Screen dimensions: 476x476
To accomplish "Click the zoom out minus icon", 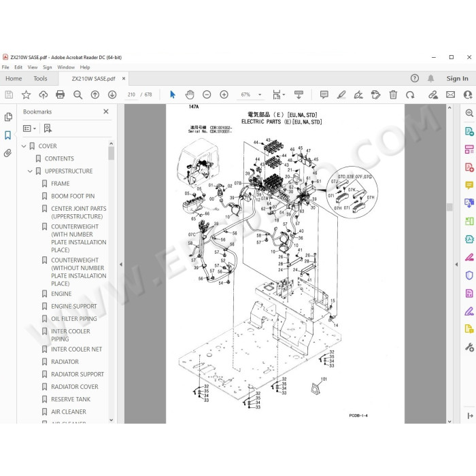I will pyautogui.click(x=207, y=95).
